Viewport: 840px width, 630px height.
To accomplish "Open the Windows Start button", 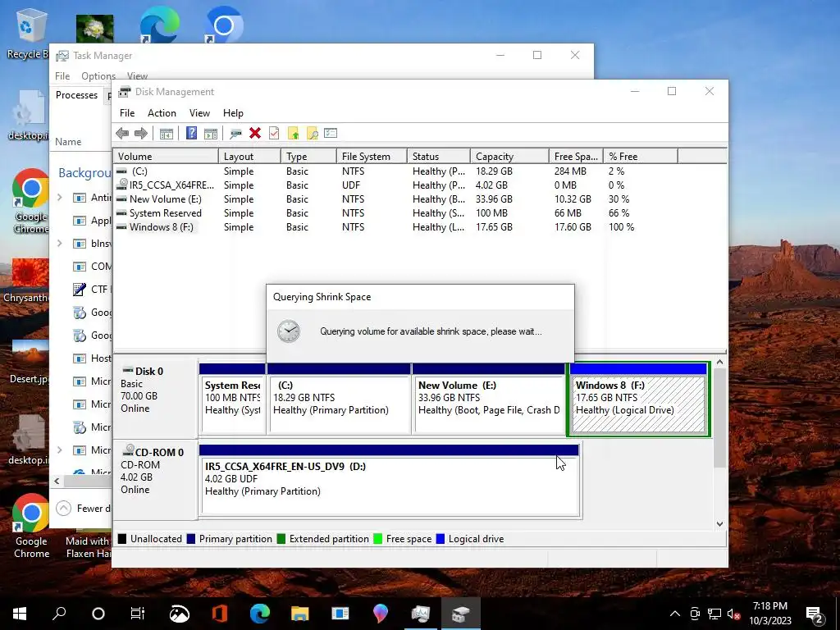I will [20, 614].
